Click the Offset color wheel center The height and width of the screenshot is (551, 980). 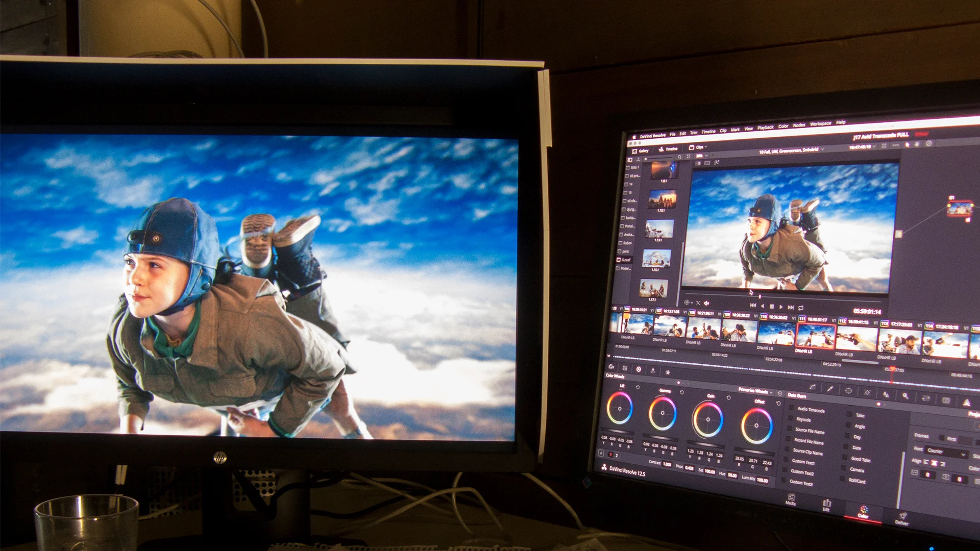point(756,425)
